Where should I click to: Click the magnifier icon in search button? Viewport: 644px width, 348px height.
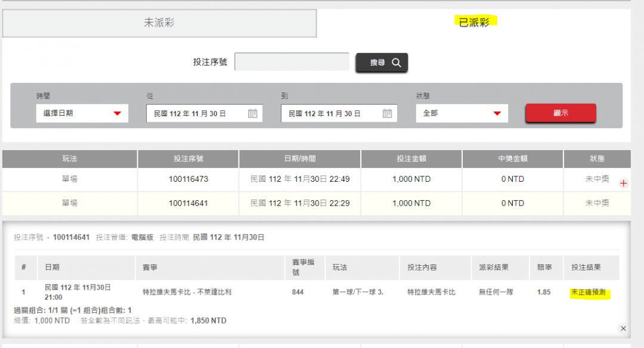[397, 63]
